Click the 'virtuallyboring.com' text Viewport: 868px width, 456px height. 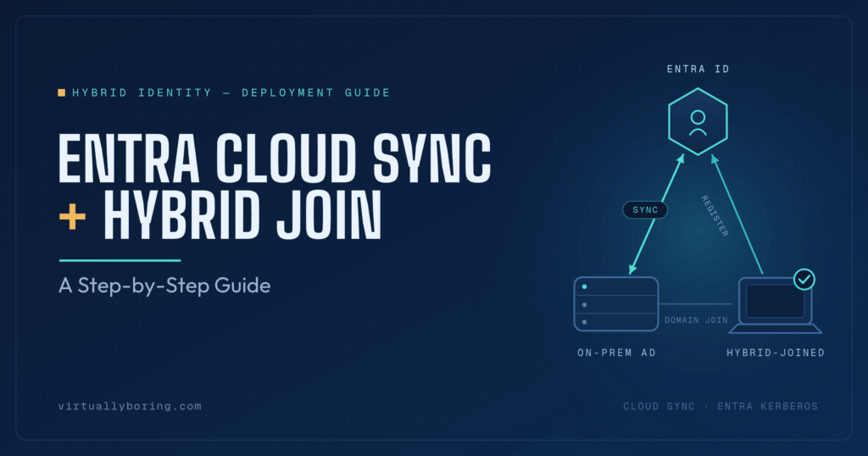tap(130, 406)
